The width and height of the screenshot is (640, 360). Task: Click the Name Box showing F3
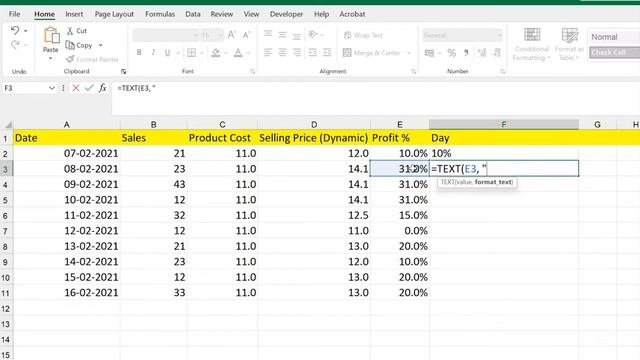[x=25, y=88]
